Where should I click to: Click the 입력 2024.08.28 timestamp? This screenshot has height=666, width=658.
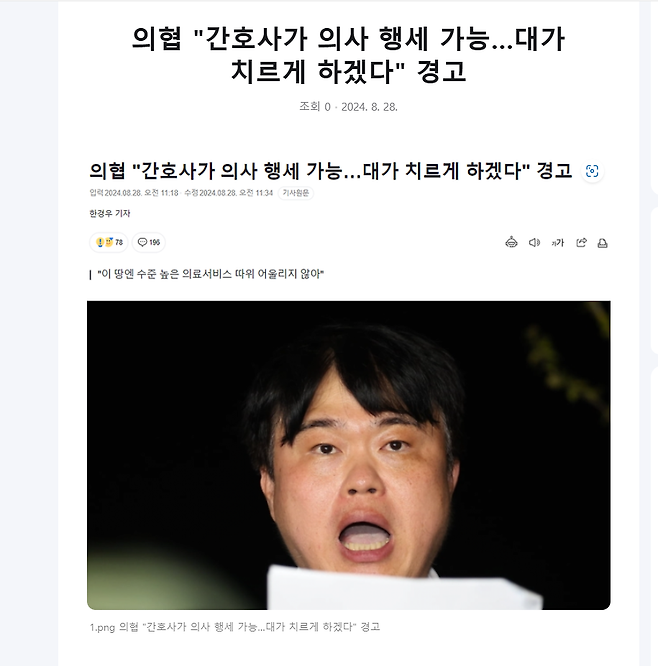pos(134,193)
